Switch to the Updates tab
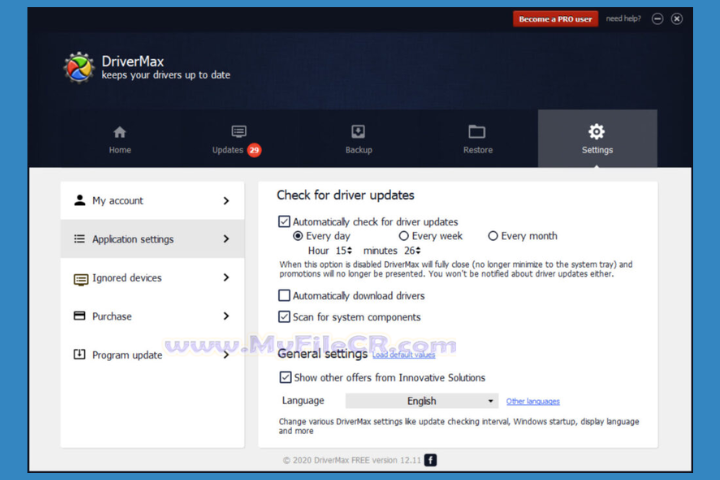 237,139
